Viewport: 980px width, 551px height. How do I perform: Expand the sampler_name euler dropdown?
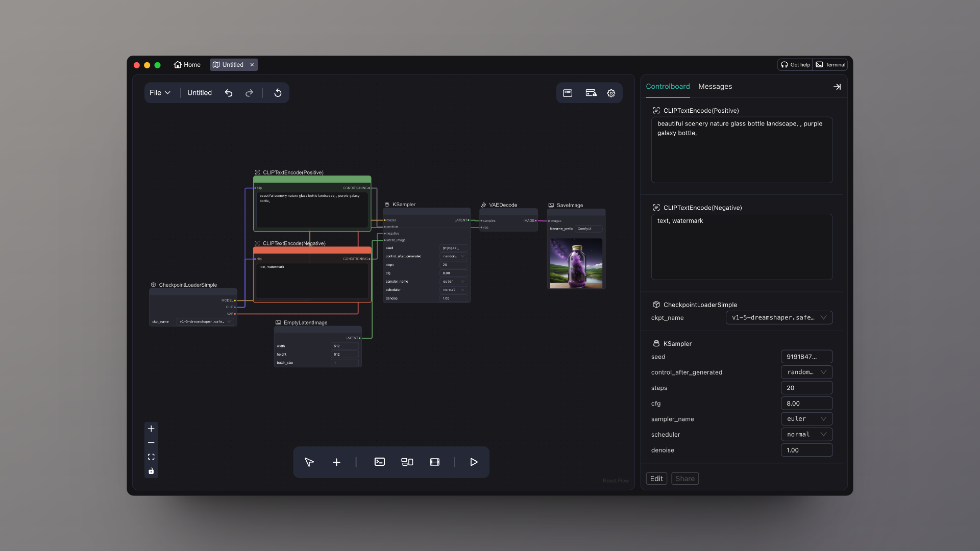pyautogui.click(x=806, y=419)
